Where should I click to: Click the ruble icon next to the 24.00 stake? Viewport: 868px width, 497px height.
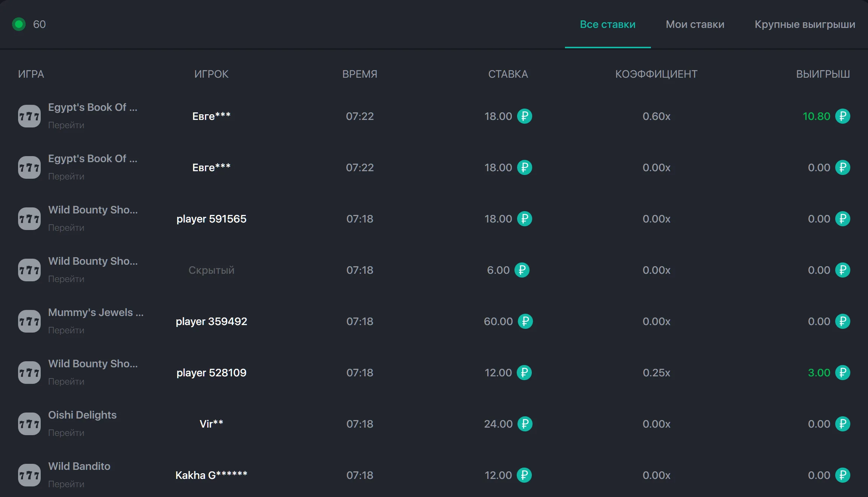[525, 424]
